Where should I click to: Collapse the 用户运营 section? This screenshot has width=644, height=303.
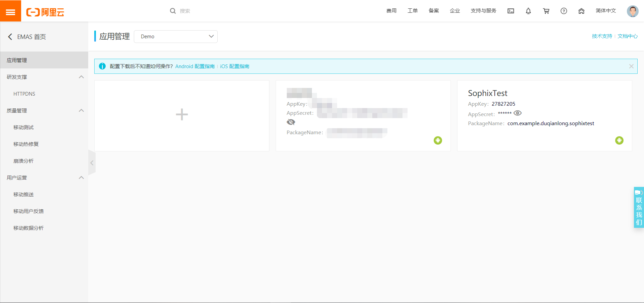click(81, 178)
